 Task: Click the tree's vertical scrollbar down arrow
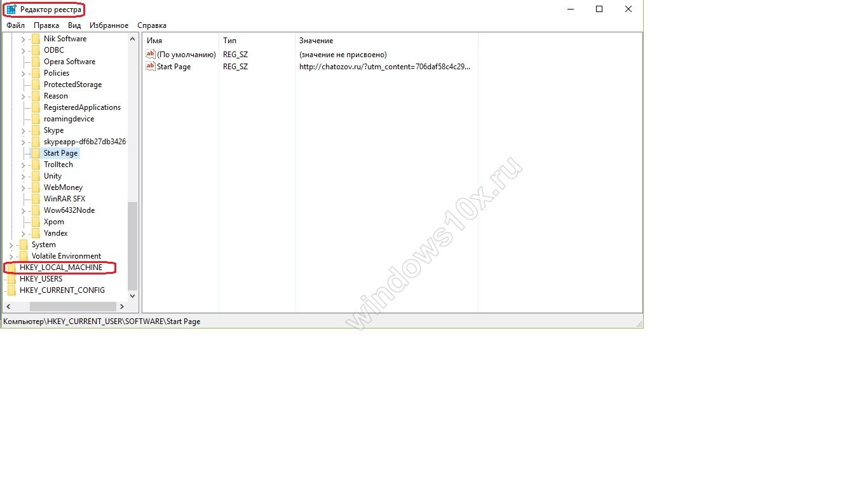[x=133, y=295]
